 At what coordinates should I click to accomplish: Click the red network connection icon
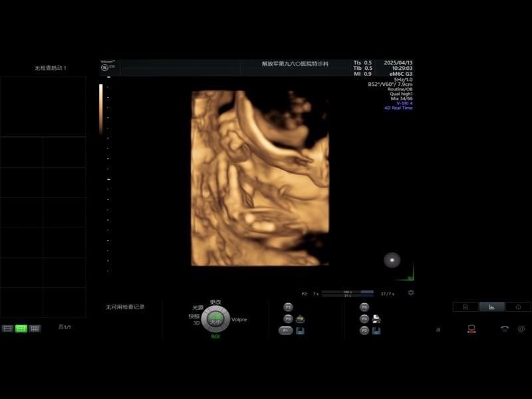click(x=471, y=329)
